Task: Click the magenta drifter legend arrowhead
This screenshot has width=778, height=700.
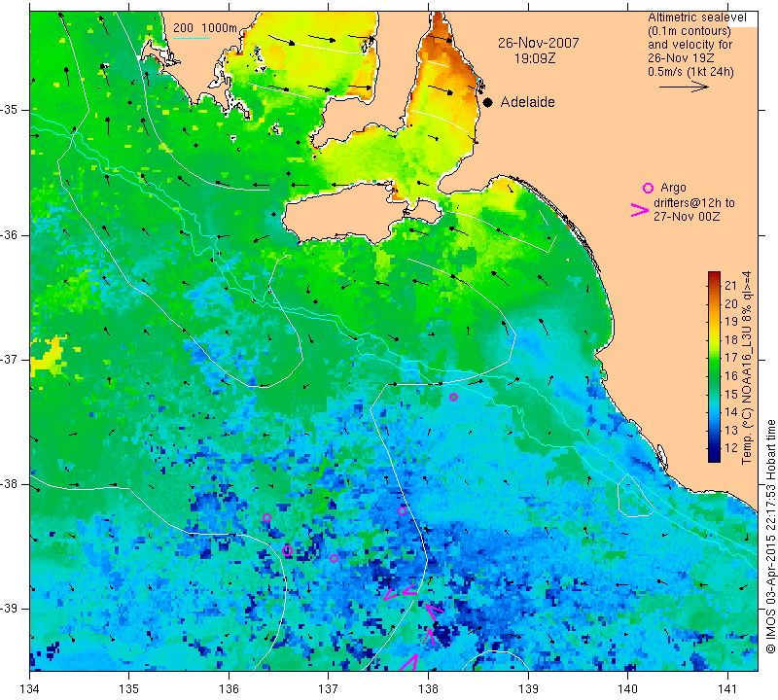Action: (x=640, y=210)
